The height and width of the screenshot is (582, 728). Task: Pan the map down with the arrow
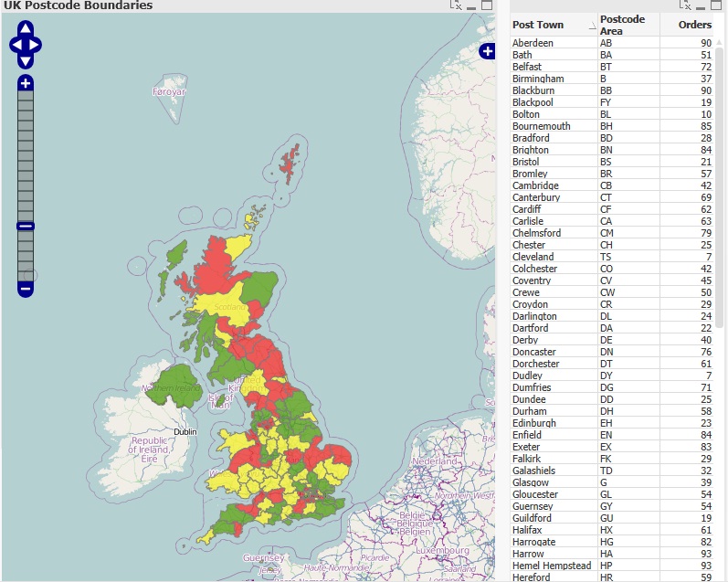[x=26, y=61]
